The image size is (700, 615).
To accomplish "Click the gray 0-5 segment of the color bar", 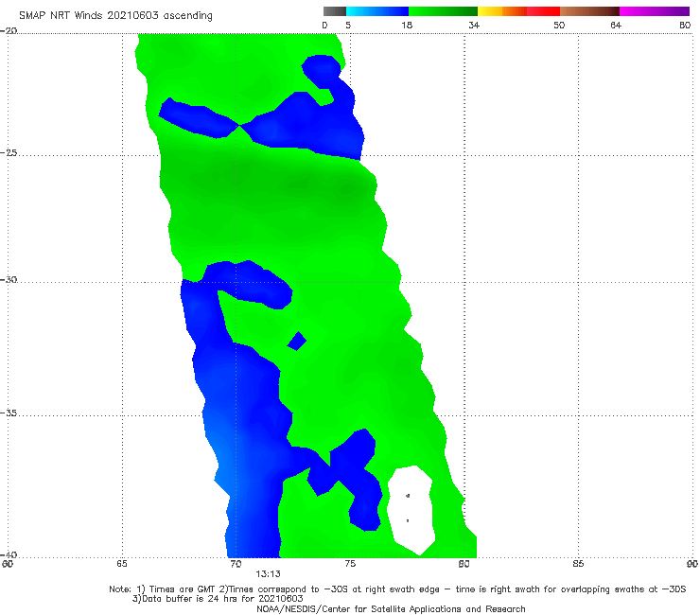I will pyautogui.click(x=335, y=11).
